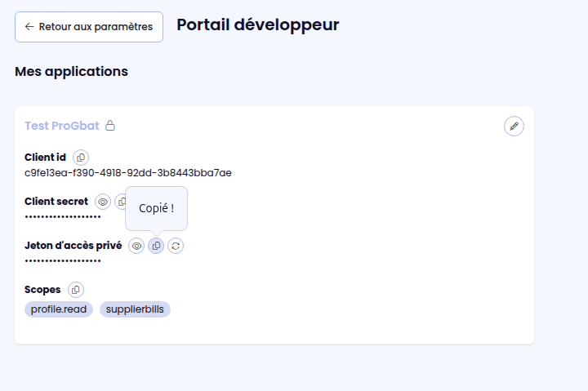Copy the Client secret
This screenshot has width=588, height=391.
(x=120, y=202)
